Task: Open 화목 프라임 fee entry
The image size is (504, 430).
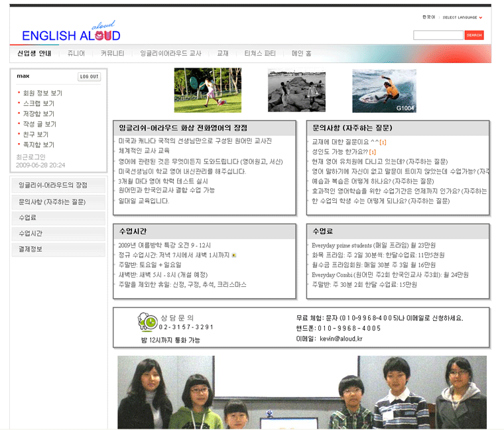Action: coord(378,255)
